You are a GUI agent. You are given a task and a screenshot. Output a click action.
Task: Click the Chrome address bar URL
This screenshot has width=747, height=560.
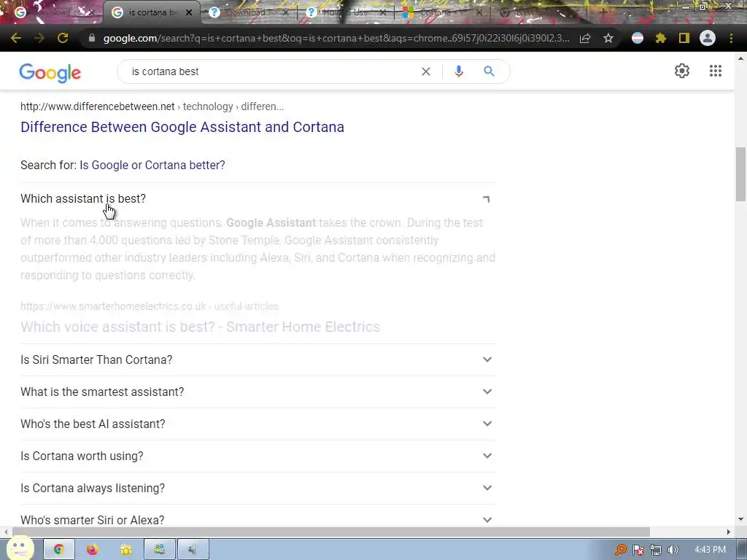click(x=336, y=38)
